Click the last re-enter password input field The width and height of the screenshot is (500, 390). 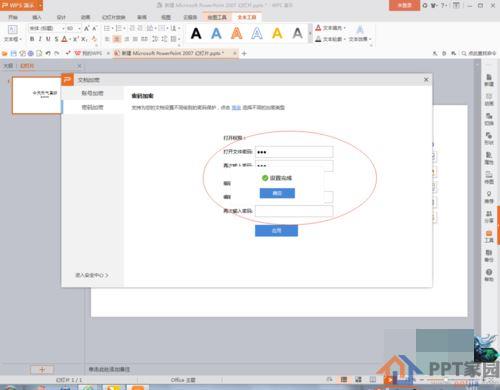click(294, 211)
